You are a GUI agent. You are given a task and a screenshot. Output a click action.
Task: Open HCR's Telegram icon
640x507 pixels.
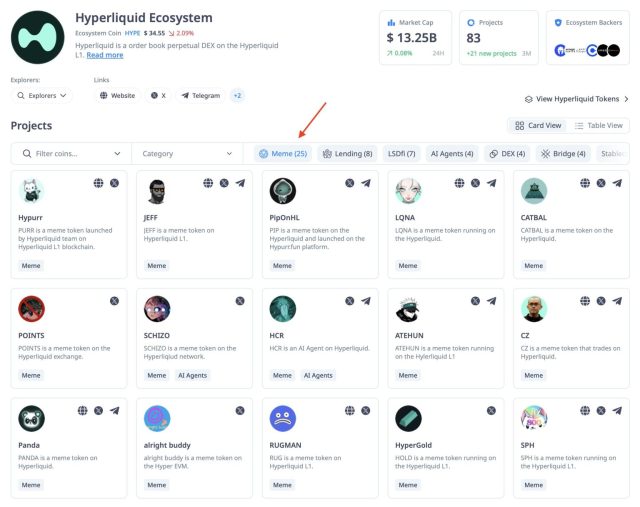click(366, 301)
